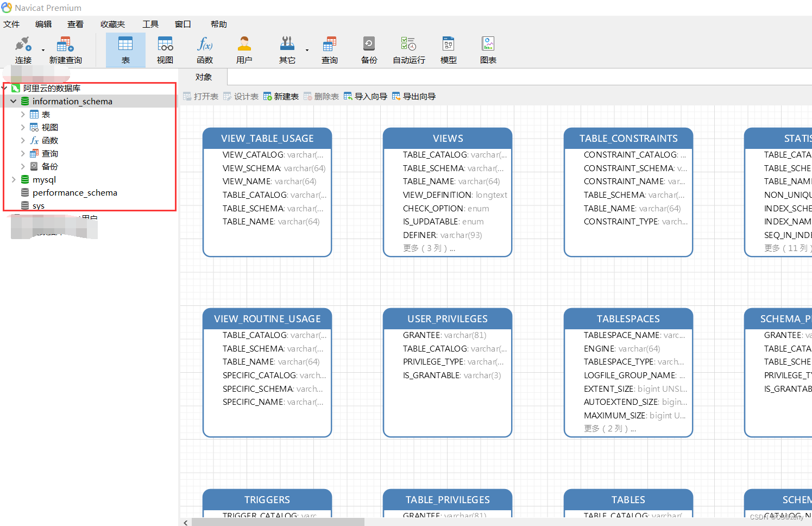Open the 连接 connection tool
This screenshot has height=526, width=812.
point(23,50)
